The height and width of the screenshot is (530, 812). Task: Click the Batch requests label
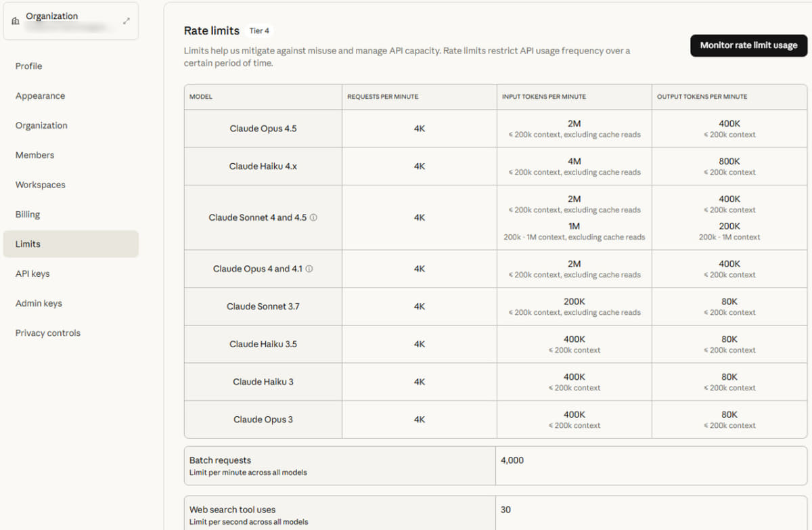coord(221,460)
